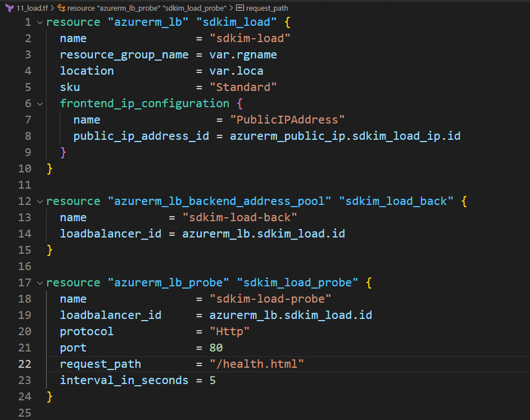Select the azurerm_lb_probe resource breadcrumb
Viewport: 530px width, 420px height.
(x=147, y=8)
